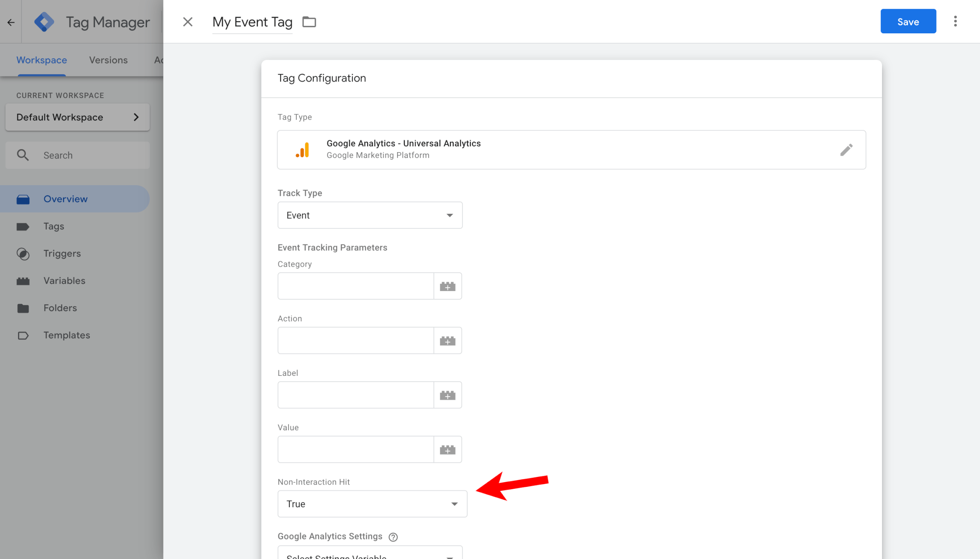
Task: Expand Default Workspace with the chevron
Action: point(136,117)
